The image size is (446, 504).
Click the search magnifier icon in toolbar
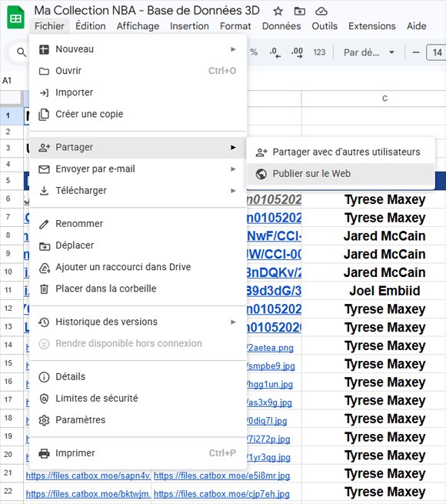[x=22, y=52]
